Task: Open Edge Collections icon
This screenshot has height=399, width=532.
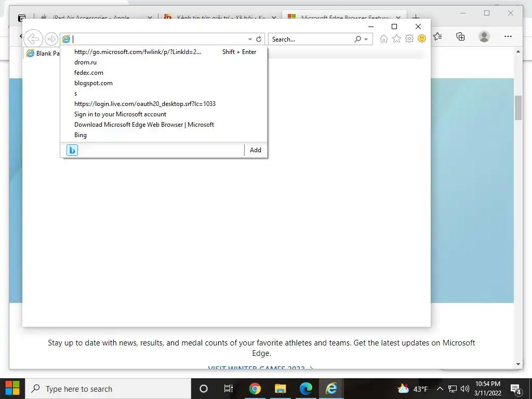Action: pyautogui.click(x=460, y=36)
